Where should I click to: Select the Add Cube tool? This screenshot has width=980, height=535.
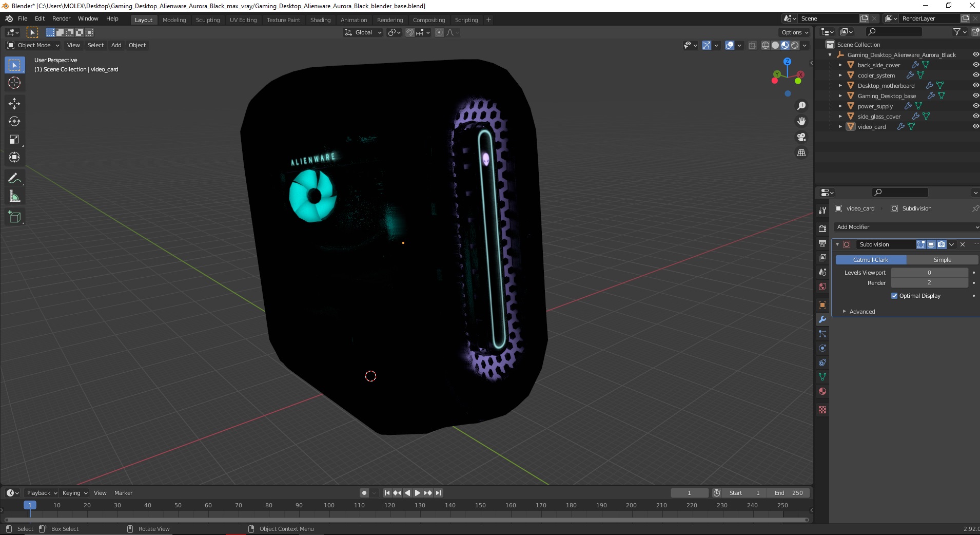(x=14, y=217)
